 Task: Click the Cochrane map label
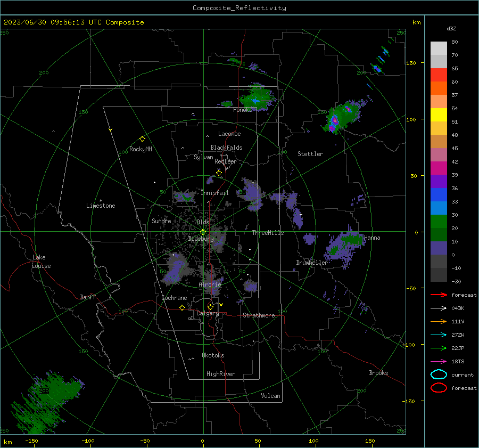[174, 298]
